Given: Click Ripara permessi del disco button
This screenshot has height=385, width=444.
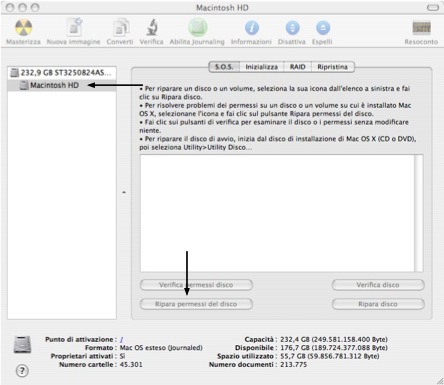Looking at the screenshot, I should click(196, 304).
